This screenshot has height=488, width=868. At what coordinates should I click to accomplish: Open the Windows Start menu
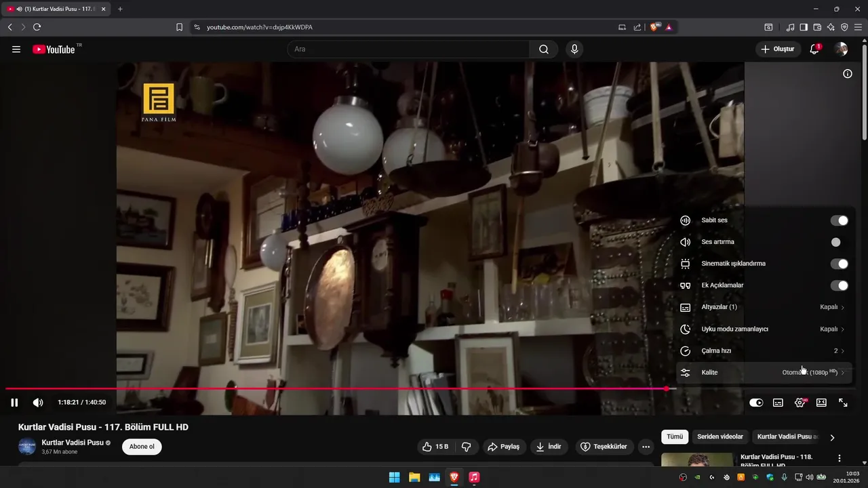click(394, 477)
